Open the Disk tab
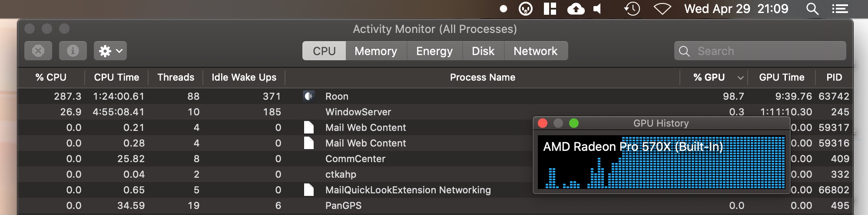 point(483,51)
